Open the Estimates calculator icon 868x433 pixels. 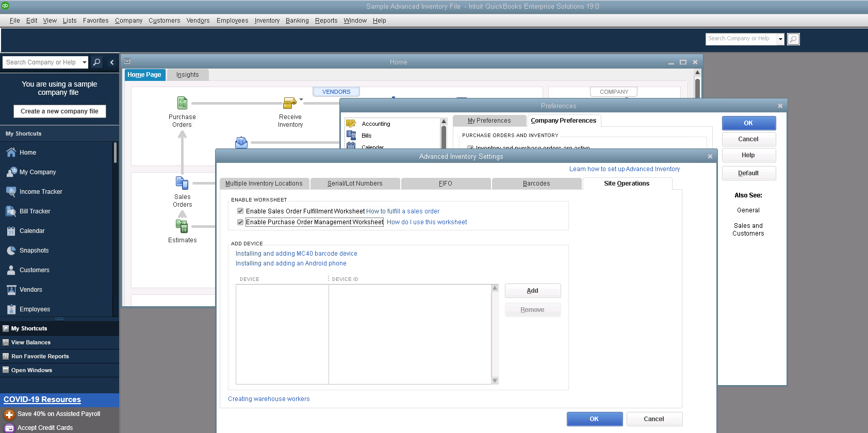pos(182,226)
